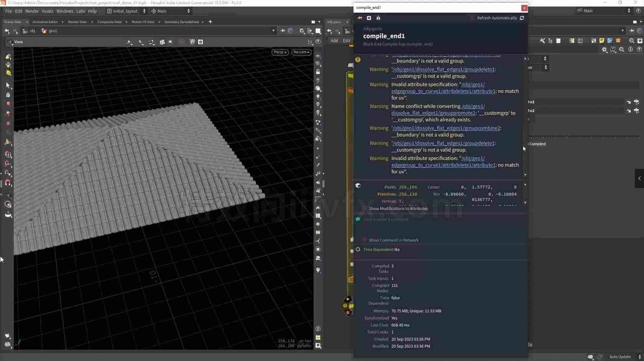
Task: Open network editor tools wrench icon
Action: [542, 41]
